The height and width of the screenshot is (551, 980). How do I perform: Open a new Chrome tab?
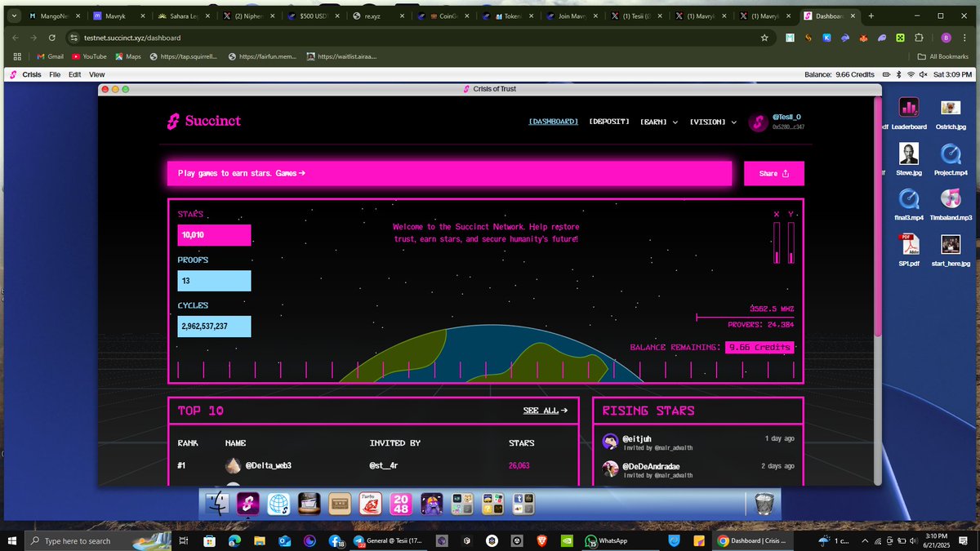[x=871, y=16]
